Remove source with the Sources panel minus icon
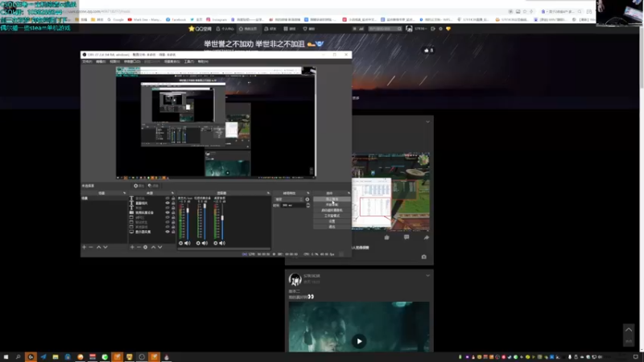This screenshot has width=644, height=362. coord(138,247)
